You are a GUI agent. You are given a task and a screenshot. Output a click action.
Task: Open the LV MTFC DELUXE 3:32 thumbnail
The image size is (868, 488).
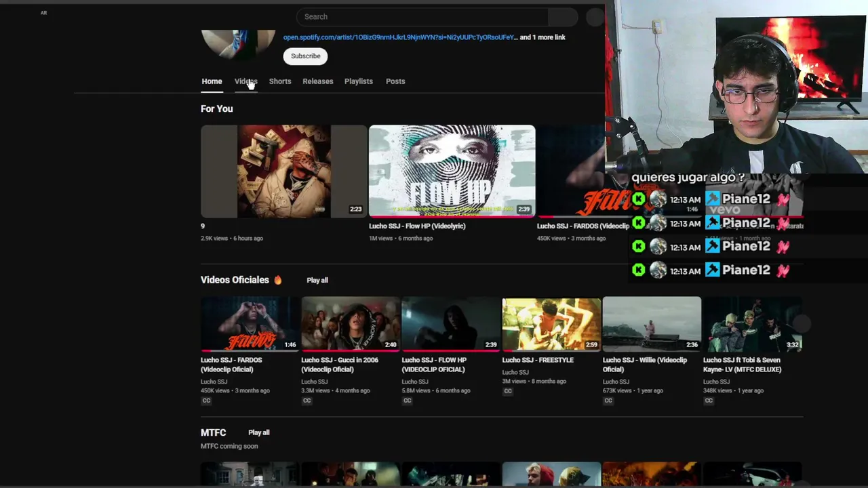click(752, 324)
